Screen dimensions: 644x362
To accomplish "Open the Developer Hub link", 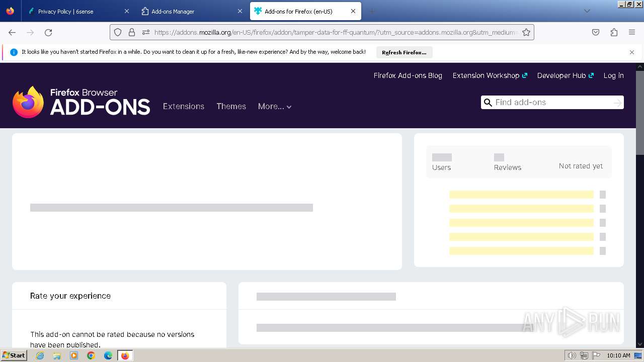I will 565,75.
